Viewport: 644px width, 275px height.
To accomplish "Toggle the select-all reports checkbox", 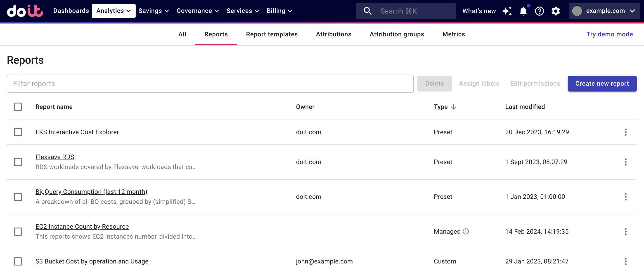I will point(18,107).
